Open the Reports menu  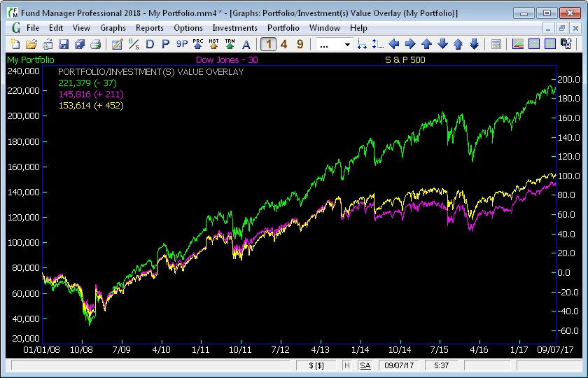point(150,28)
